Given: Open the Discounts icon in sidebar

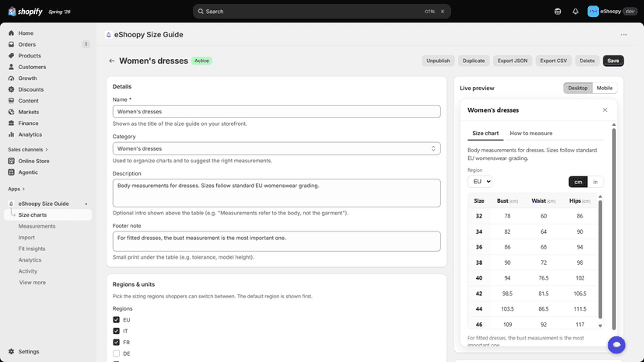Looking at the screenshot, I should coord(11,89).
